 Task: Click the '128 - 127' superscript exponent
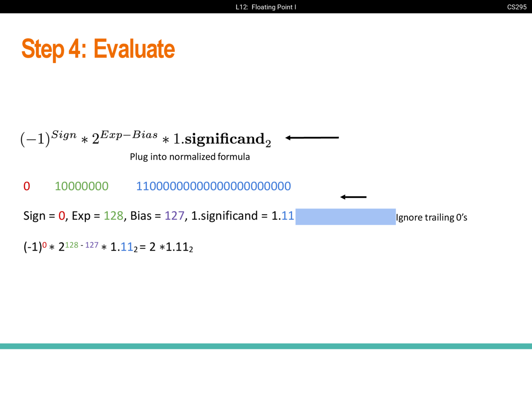pos(81,245)
